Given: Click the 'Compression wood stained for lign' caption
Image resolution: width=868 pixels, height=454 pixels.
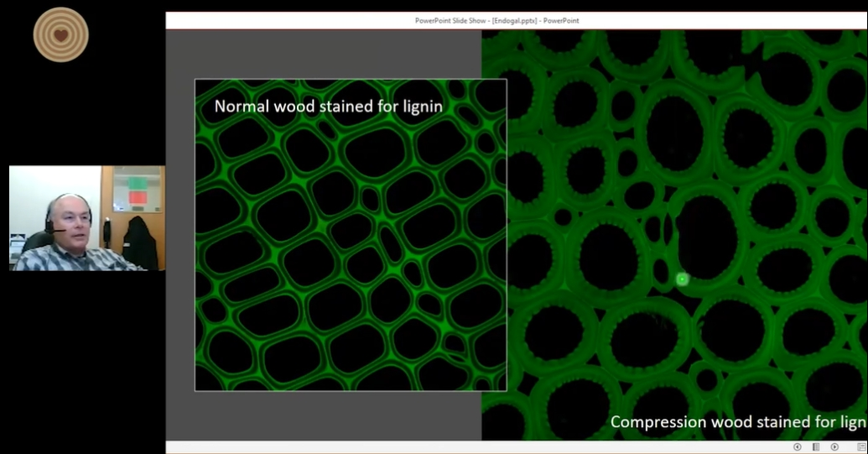Looking at the screenshot, I should coord(738,422).
